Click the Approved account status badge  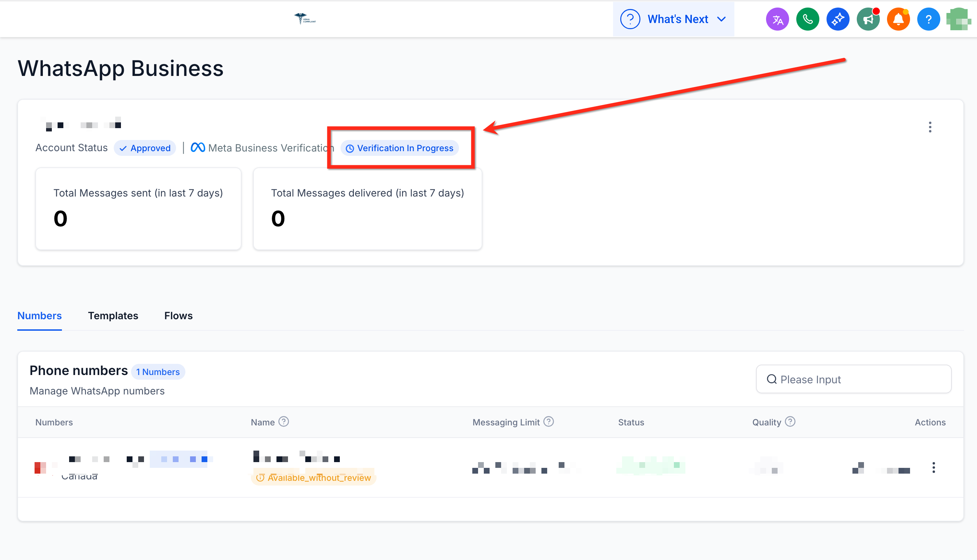(145, 148)
